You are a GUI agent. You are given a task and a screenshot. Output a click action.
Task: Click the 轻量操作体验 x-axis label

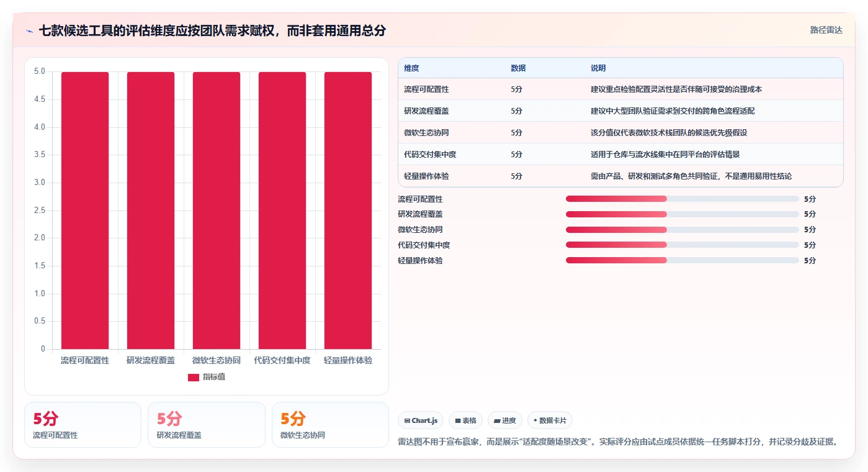pyautogui.click(x=348, y=360)
